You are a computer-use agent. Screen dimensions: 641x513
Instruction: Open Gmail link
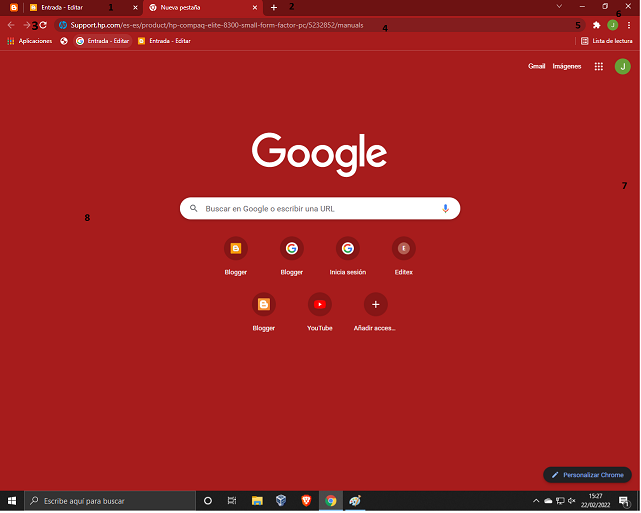coord(536,66)
